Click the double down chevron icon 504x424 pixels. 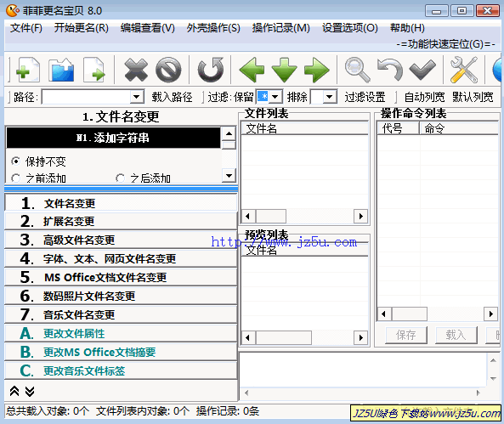pyautogui.click(x=30, y=391)
